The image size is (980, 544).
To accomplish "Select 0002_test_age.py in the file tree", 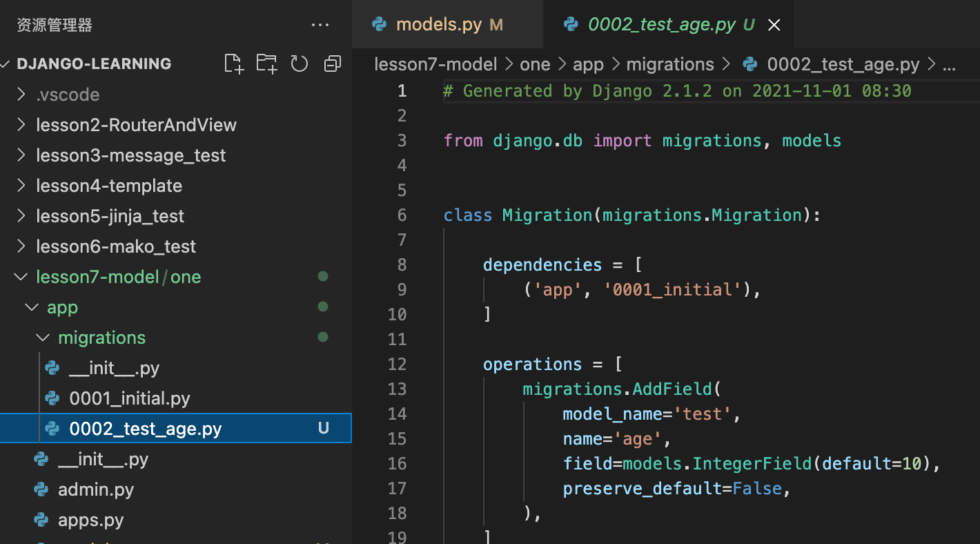I will (176, 429).
